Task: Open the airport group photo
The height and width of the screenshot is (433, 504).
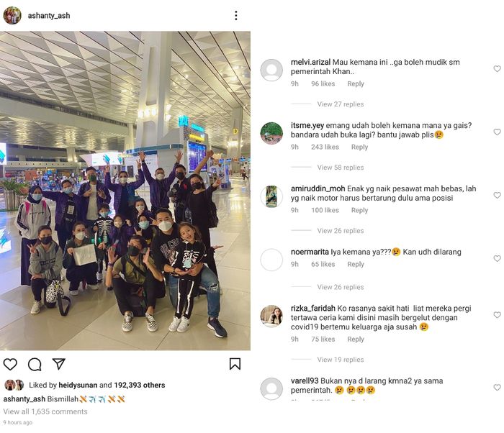Action: [125, 191]
